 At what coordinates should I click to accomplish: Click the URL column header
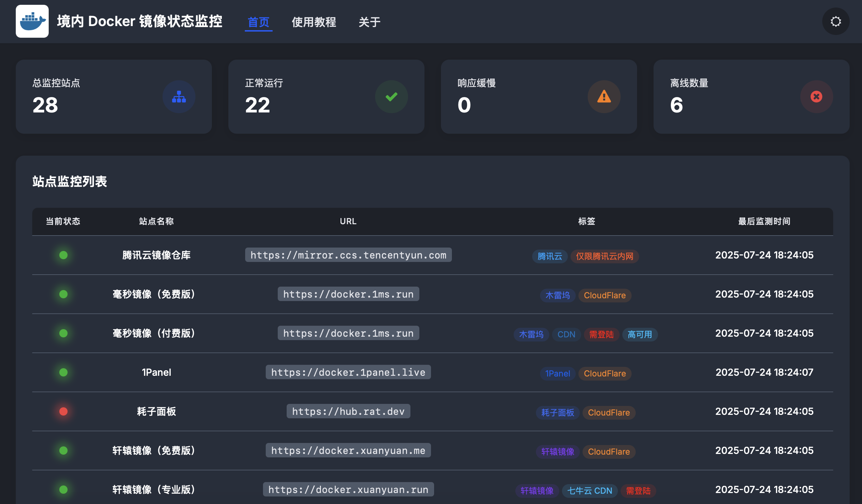(x=348, y=221)
